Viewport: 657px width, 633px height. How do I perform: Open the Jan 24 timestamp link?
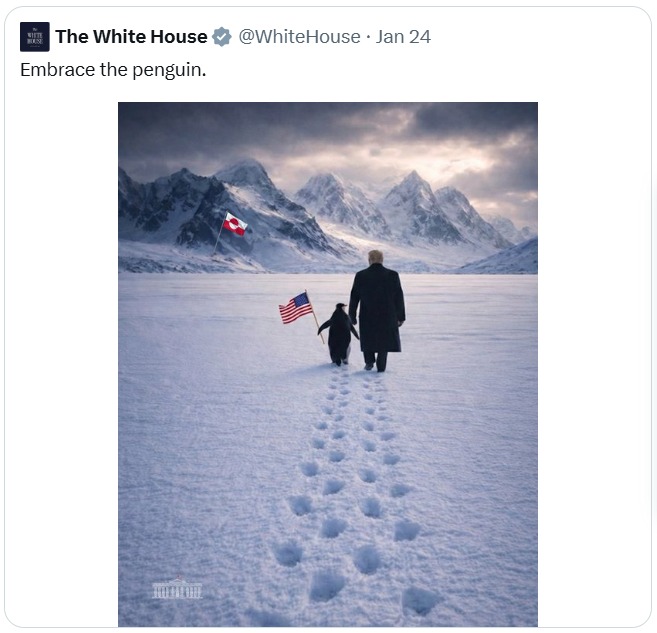click(x=403, y=37)
